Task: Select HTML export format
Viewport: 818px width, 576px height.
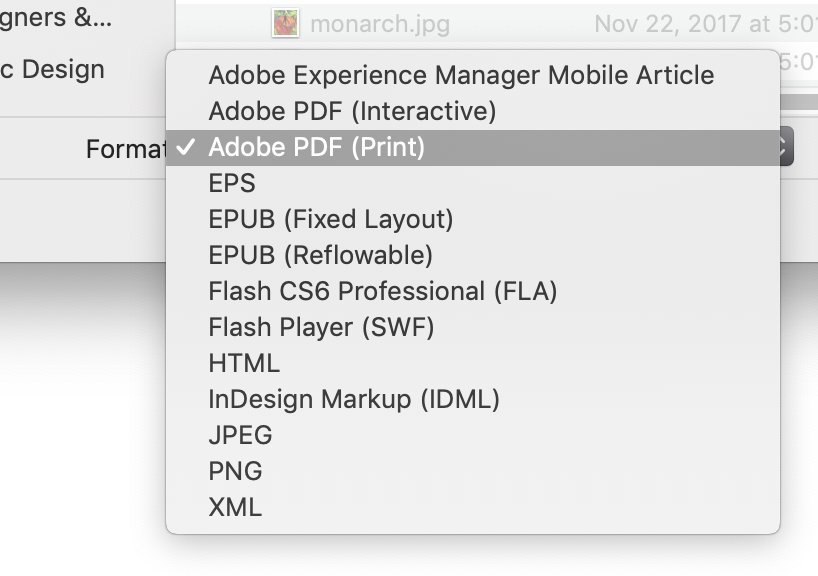Action: (x=473, y=363)
